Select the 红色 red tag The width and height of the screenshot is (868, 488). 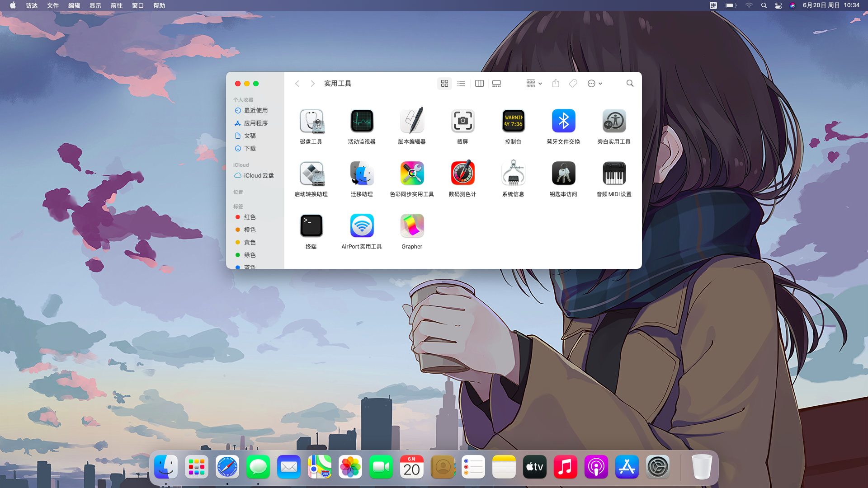(250, 217)
